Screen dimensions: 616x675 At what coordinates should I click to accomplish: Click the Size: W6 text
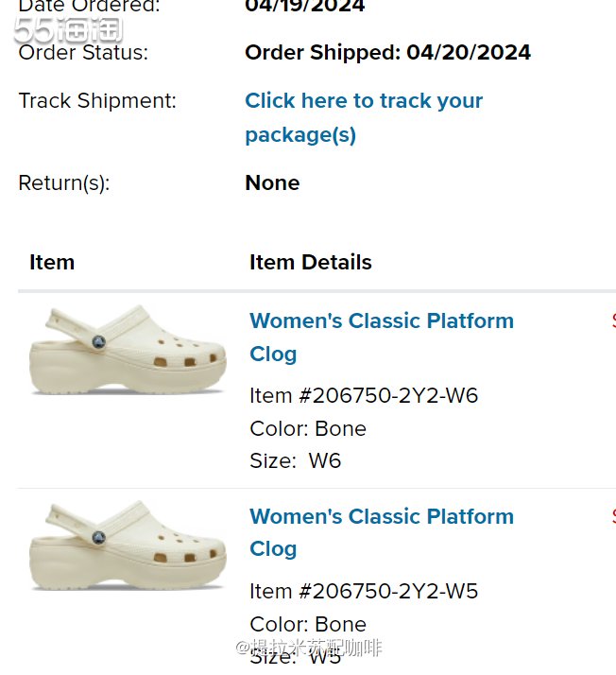coord(295,460)
